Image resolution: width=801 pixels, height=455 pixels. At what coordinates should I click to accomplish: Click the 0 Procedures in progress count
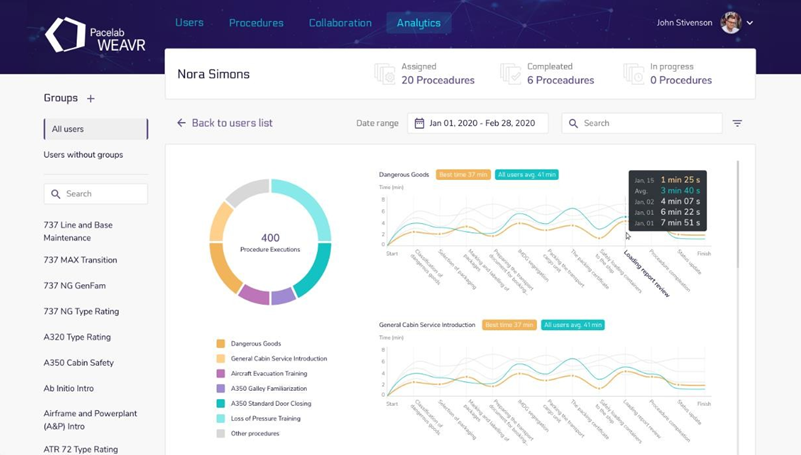tap(681, 80)
